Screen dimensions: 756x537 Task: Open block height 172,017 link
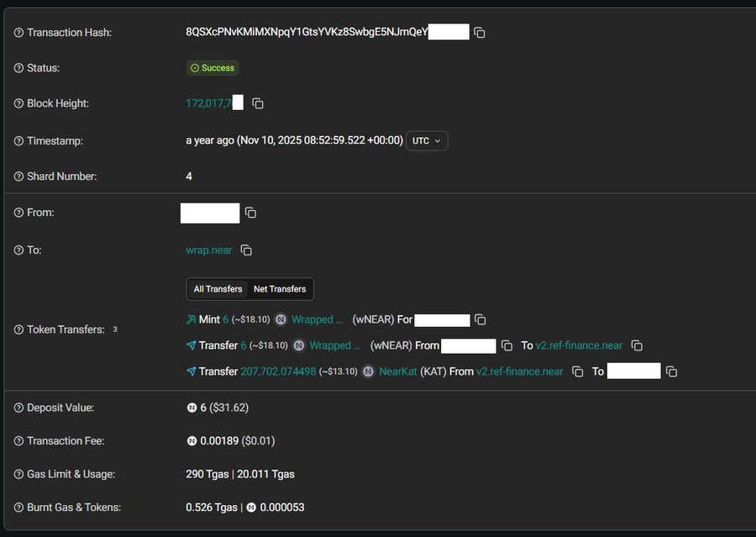208,103
